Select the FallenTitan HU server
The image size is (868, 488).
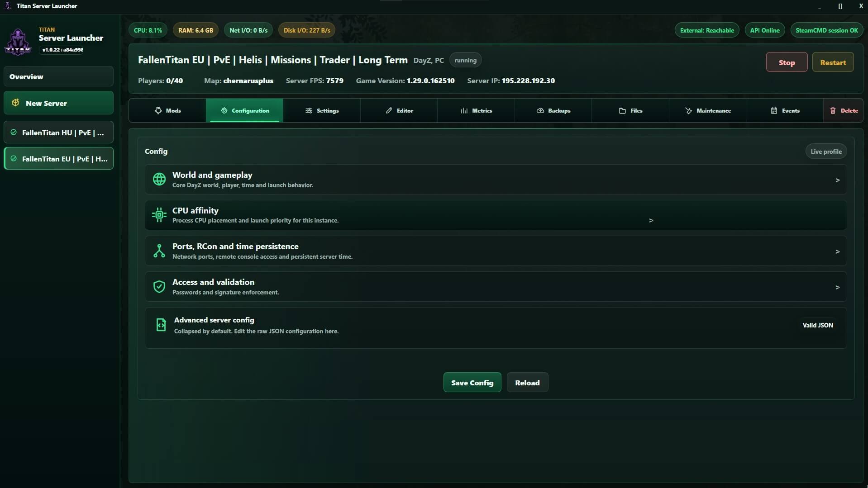tap(58, 133)
